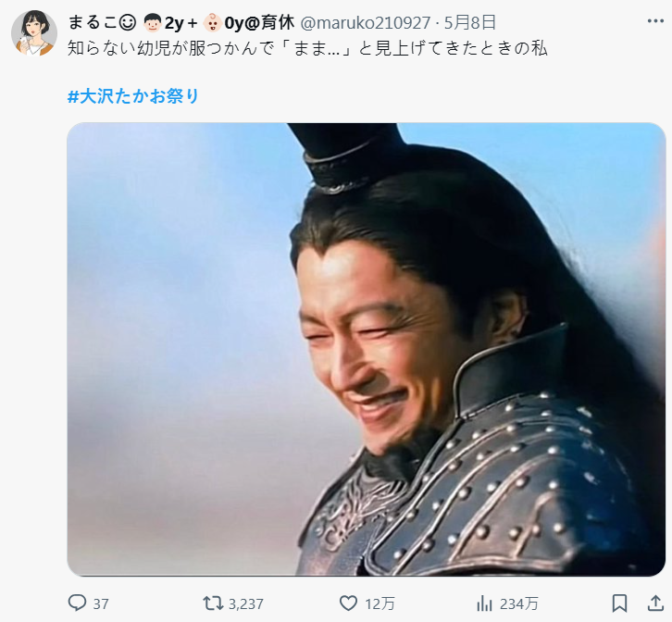Click the 37 replies count
The height and width of the screenshot is (622, 672).
pyautogui.click(x=101, y=604)
